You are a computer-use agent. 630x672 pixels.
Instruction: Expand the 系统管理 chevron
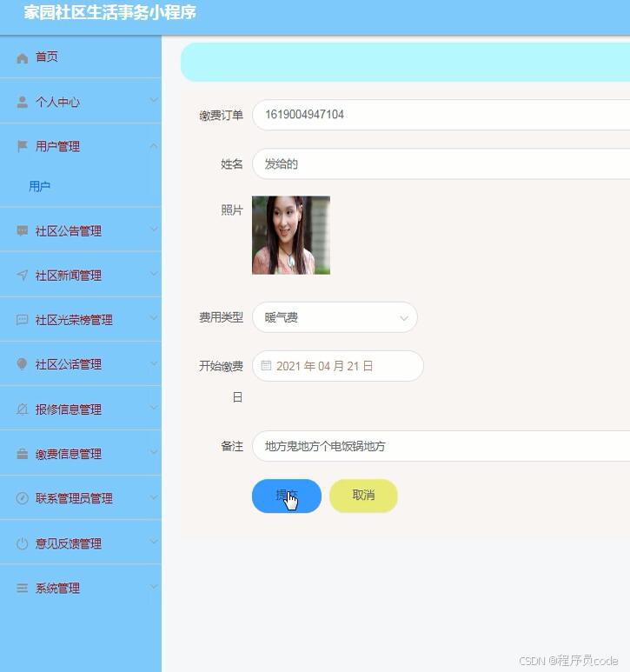click(154, 587)
